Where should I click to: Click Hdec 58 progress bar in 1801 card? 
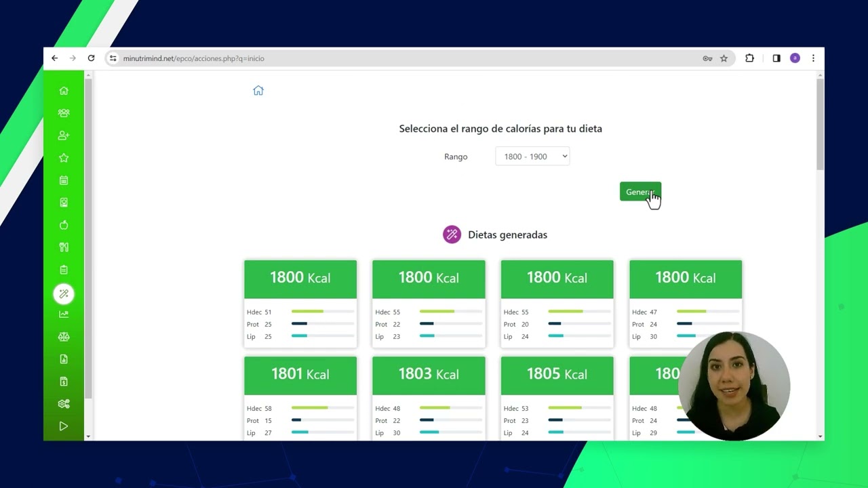click(323, 408)
